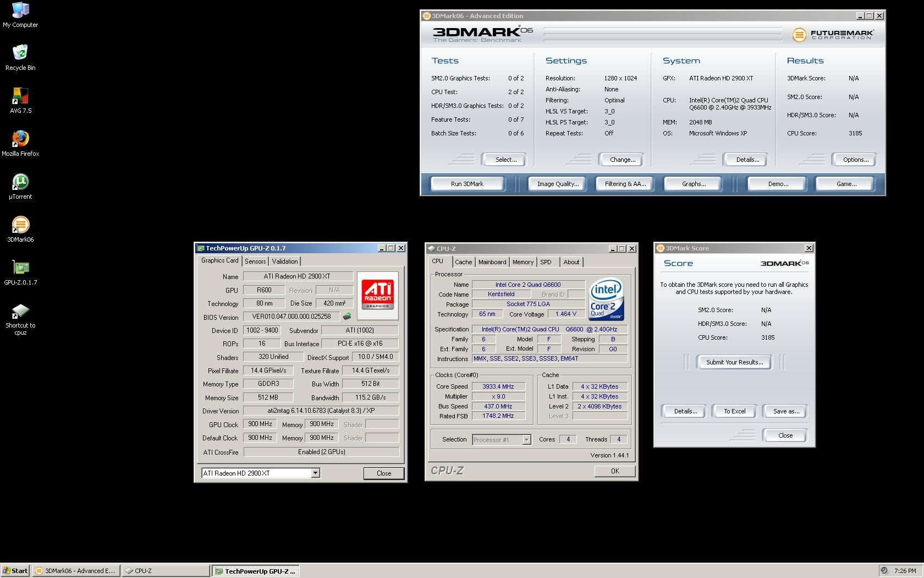
Task: Open the About tab in CPU-Z
Action: (x=571, y=262)
